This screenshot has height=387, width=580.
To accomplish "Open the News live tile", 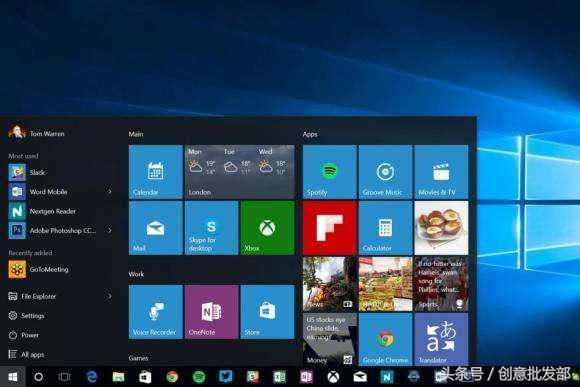I will [330, 284].
